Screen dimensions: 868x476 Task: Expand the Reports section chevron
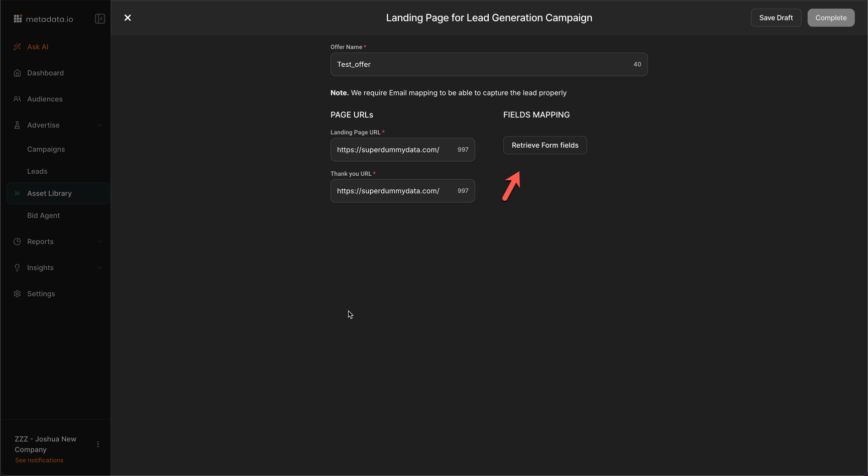[99, 242]
